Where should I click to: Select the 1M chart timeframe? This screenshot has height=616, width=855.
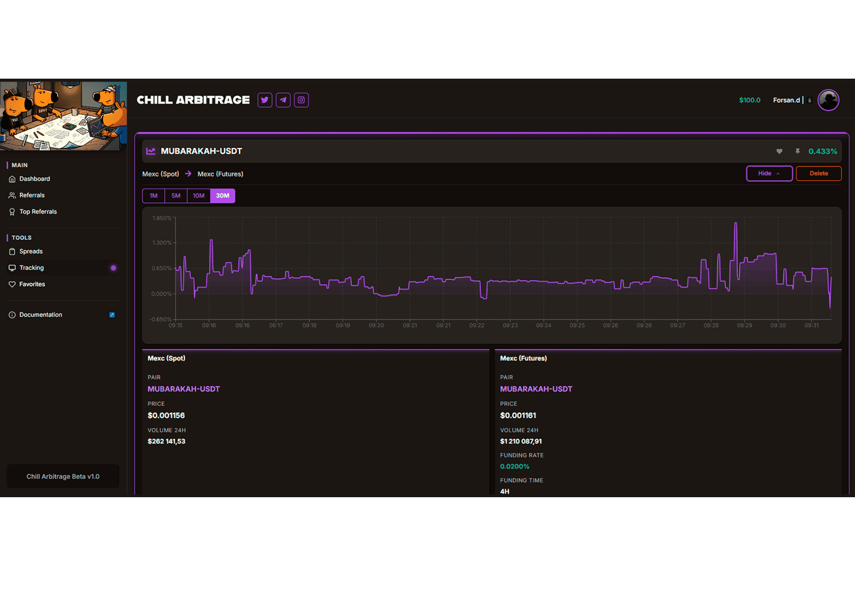click(154, 196)
